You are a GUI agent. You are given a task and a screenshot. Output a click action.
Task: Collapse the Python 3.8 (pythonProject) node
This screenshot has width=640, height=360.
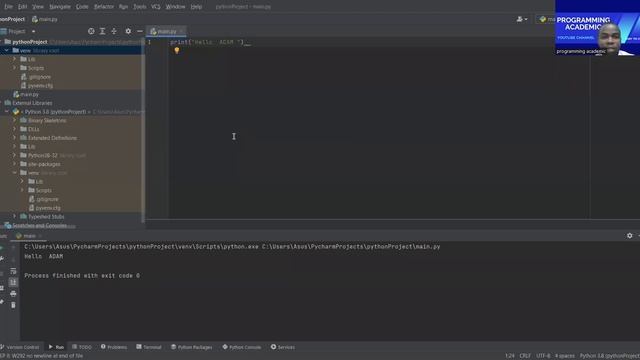coord(7,111)
